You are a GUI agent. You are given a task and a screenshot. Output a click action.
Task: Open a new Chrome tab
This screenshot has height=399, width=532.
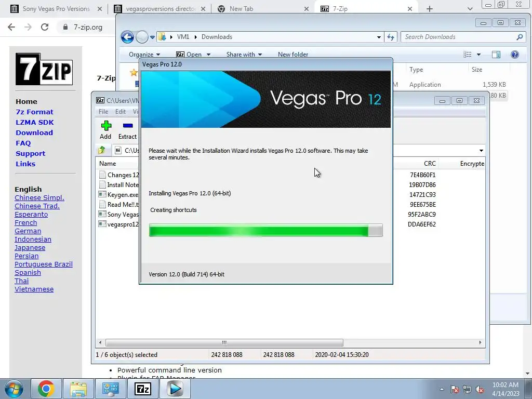click(430, 9)
